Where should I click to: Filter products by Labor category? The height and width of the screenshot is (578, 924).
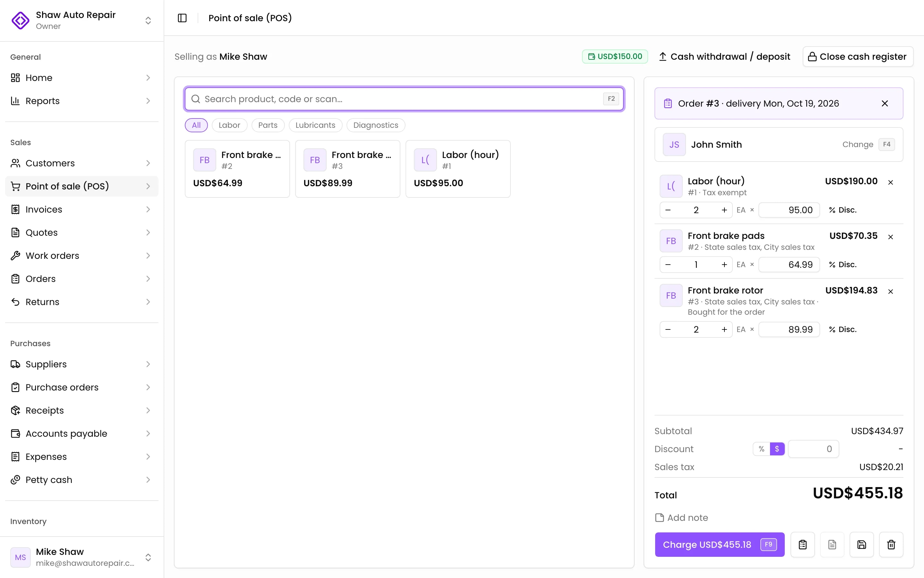[x=229, y=125]
